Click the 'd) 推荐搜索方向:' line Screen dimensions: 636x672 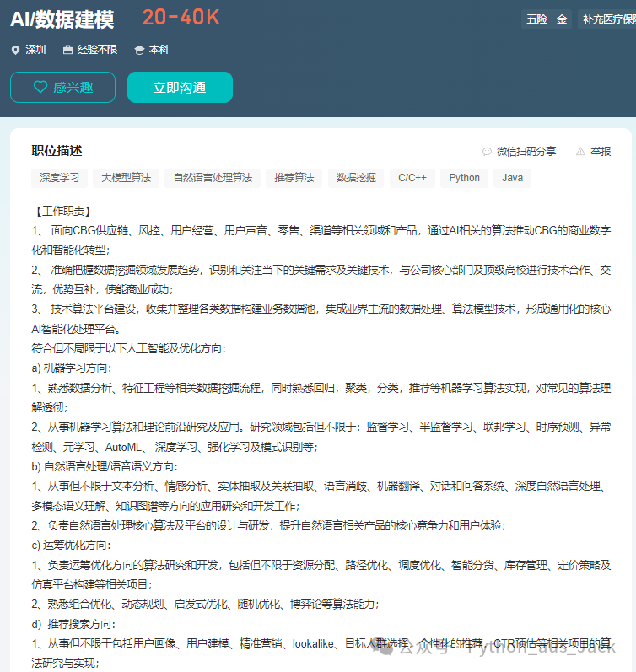(x=73, y=624)
